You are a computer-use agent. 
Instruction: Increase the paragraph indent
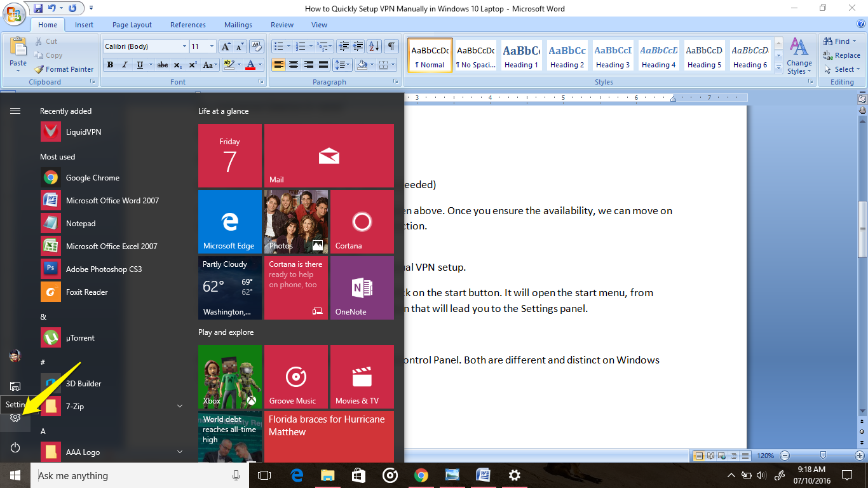pos(358,46)
